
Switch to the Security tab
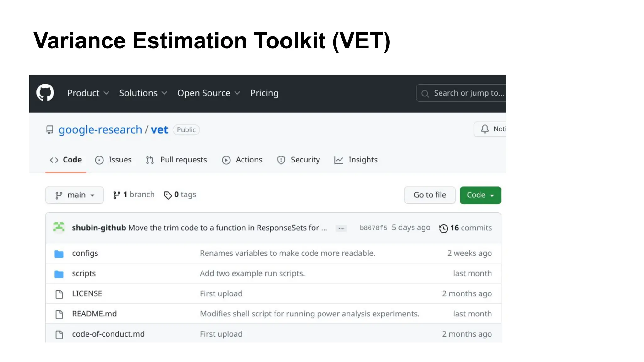298,160
